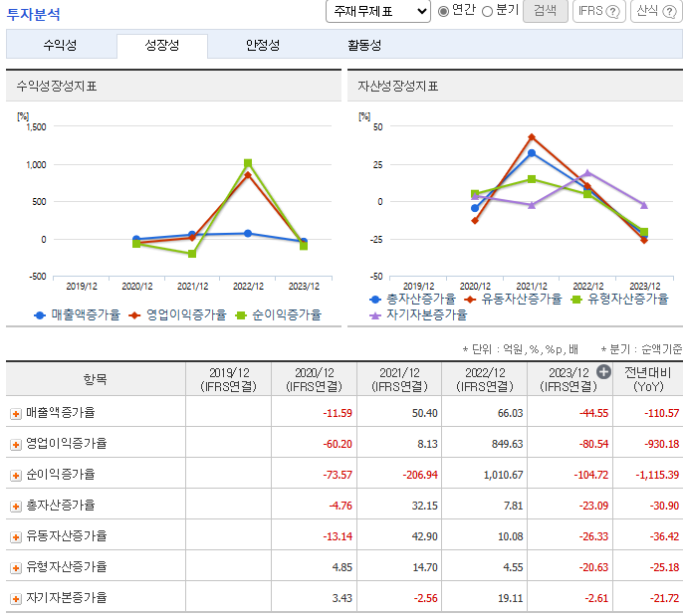
Task: Click the value -21.72 in the YoY column
Action: (x=664, y=599)
